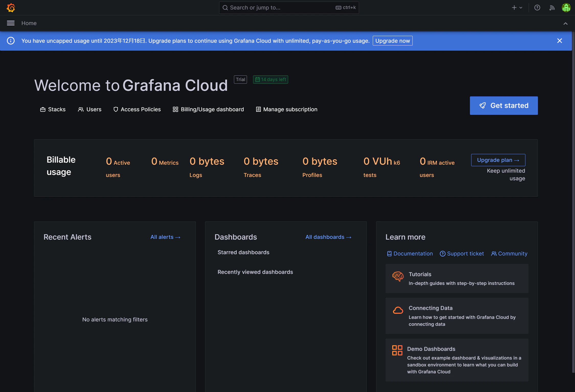Image resolution: width=575 pixels, height=392 pixels.
Task: Open the news feed RSS icon
Action: click(552, 8)
